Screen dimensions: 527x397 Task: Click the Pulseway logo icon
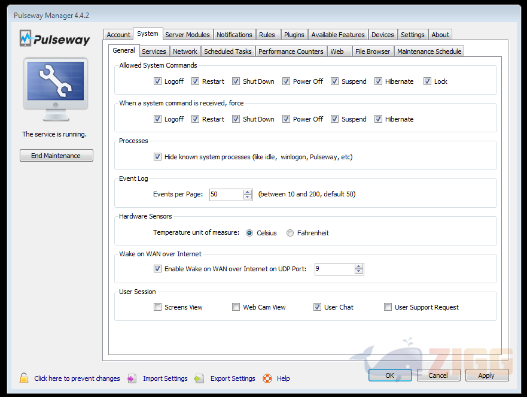pyautogui.click(x=26, y=38)
